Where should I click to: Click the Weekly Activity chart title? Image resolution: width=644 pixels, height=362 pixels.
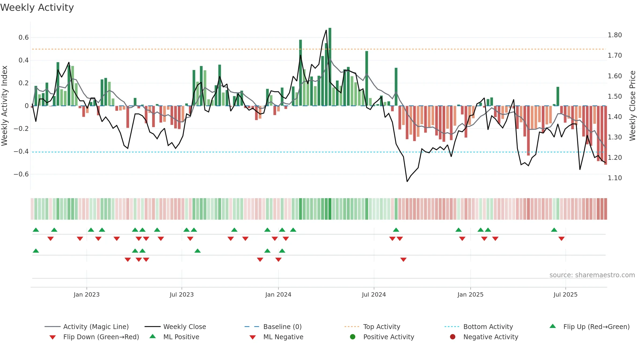click(37, 8)
